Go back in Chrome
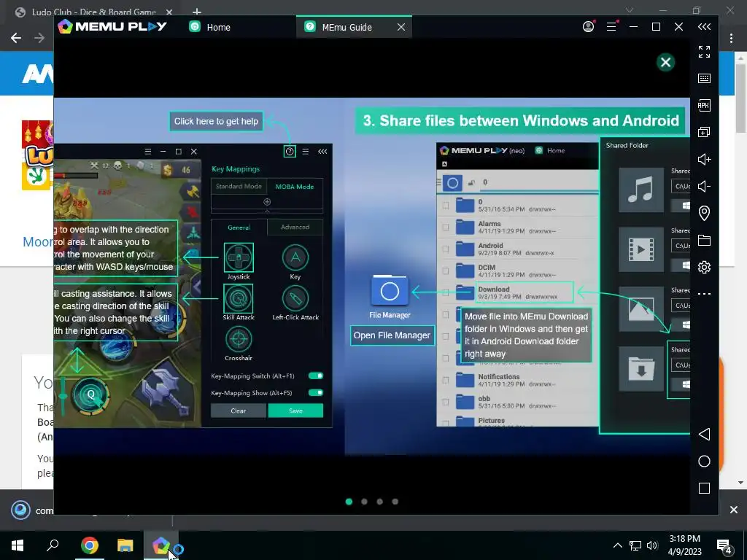 (x=16, y=38)
